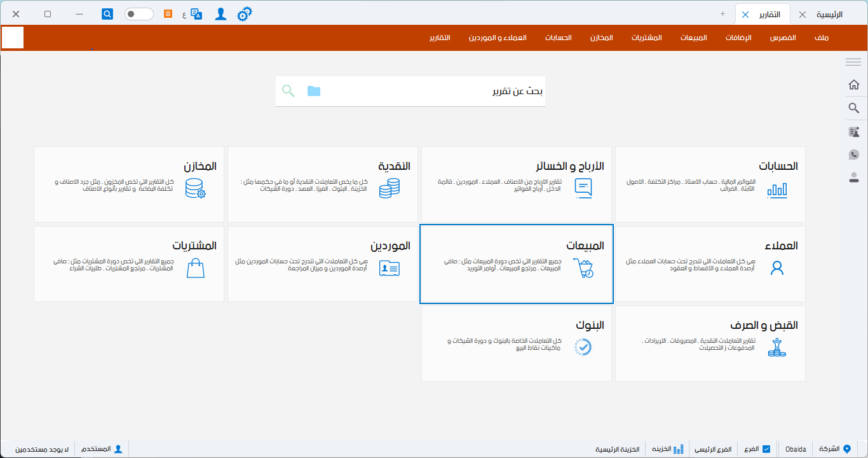This screenshot has width=868, height=458.
Task: Open the user account icon in the title bar
Action: (x=220, y=13)
